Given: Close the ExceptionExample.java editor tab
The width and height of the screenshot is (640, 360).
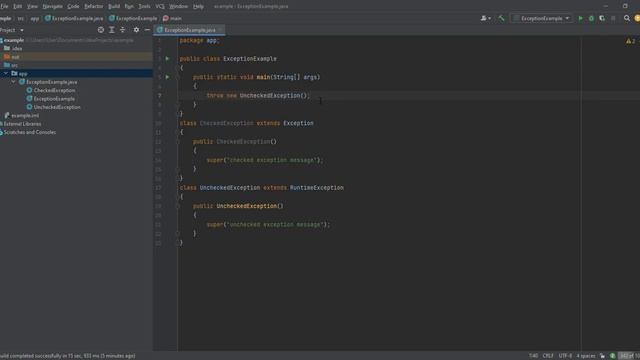Looking at the screenshot, I should [220, 30].
